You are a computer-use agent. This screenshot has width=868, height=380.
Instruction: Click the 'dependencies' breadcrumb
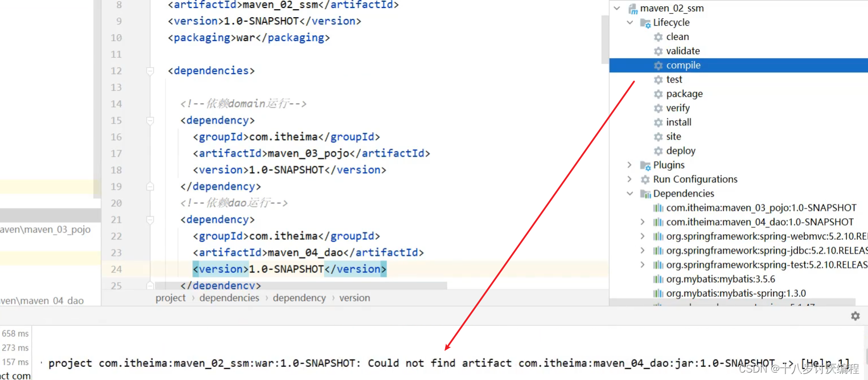coord(229,298)
